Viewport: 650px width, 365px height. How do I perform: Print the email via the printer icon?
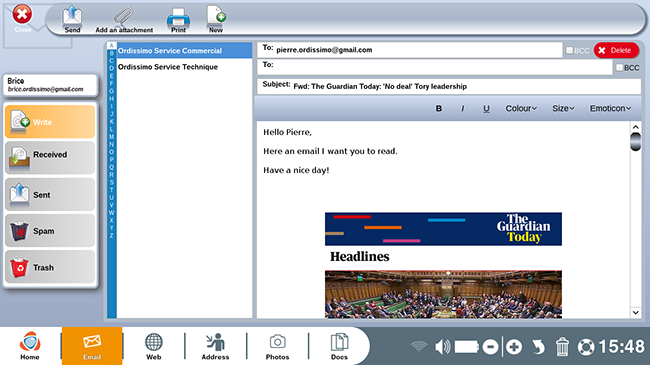coord(178,19)
